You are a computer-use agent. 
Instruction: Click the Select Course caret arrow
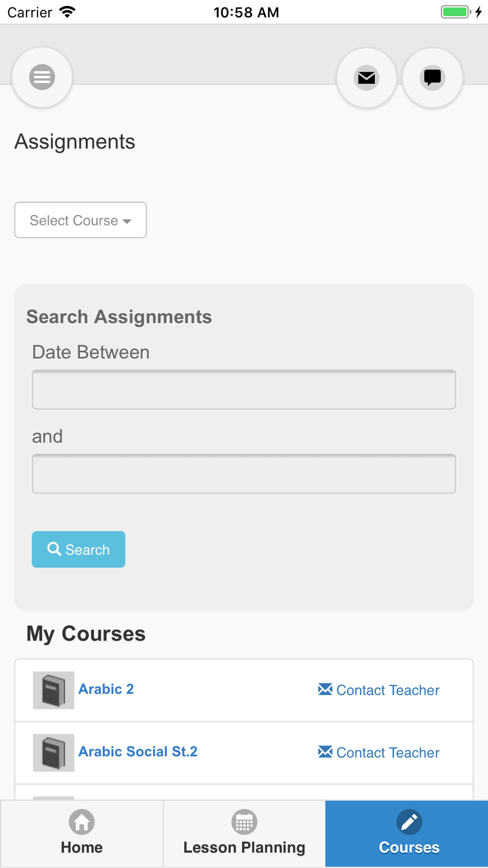[x=127, y=222]
